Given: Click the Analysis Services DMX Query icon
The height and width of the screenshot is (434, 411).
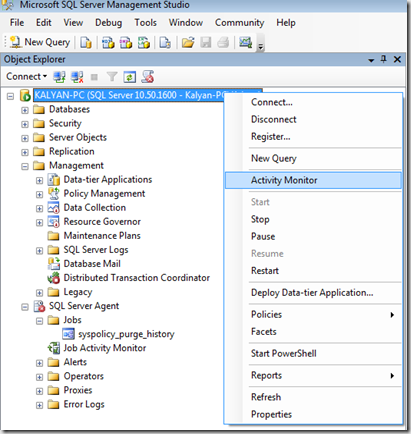Looking at the screenshot, I should pyautogui.click(x=126, y=43).
